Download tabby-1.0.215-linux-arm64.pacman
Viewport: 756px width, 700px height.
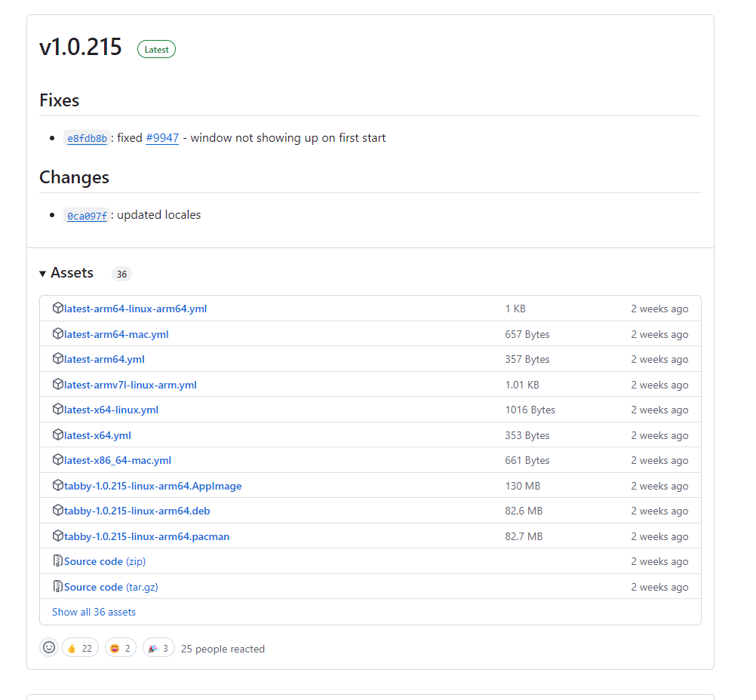click(146, 536)
